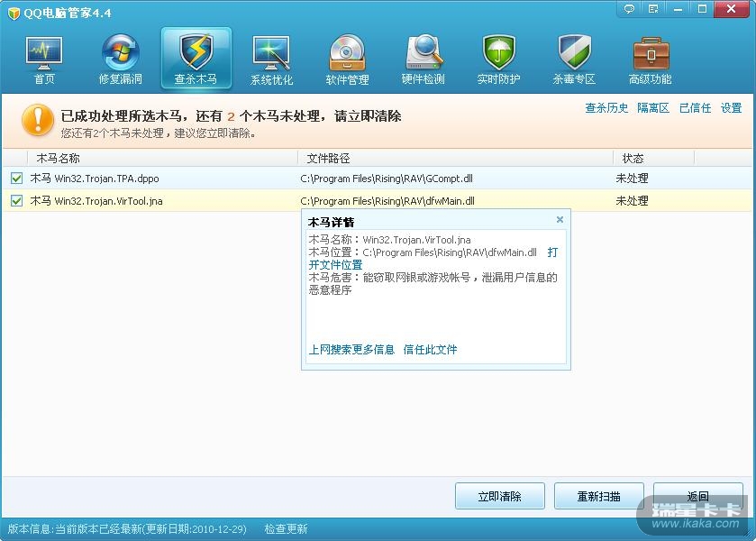The image size is (756, 541).
Task: Close the 木马详情 popup
Action: (x=560, y=220)
